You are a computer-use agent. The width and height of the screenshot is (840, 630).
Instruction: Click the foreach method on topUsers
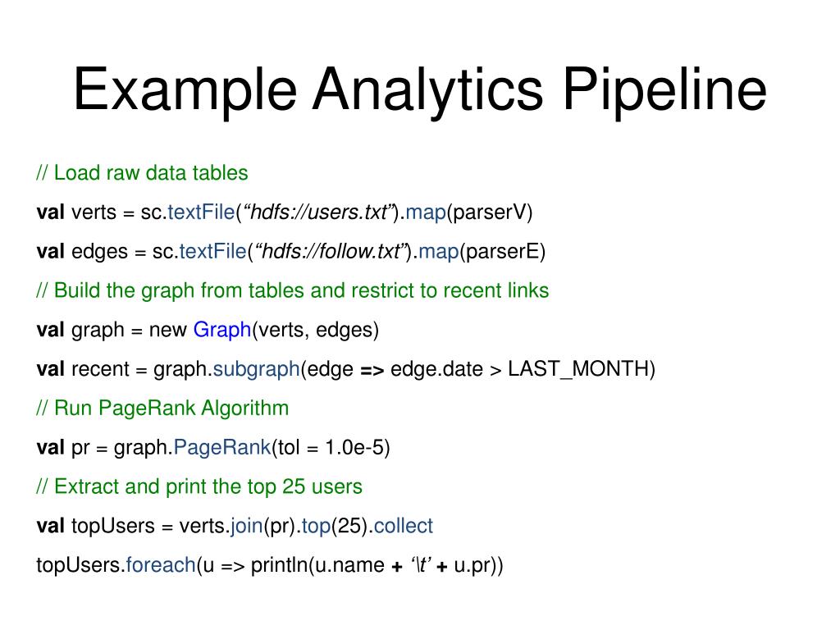[162, 565]
